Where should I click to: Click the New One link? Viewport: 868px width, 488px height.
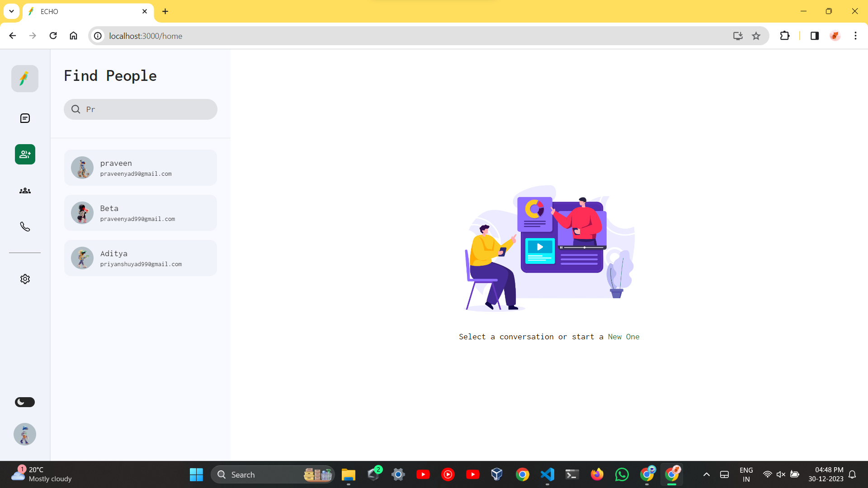point(623,337)
